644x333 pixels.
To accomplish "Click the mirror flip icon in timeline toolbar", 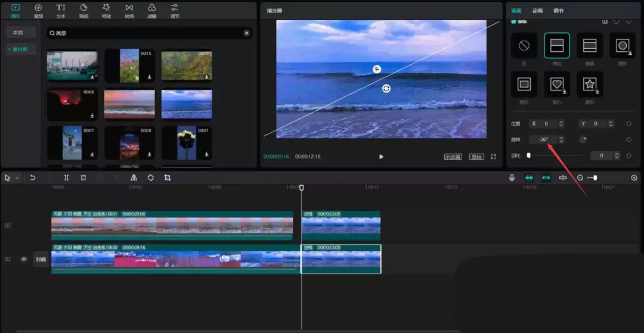I will coord(134,178).
